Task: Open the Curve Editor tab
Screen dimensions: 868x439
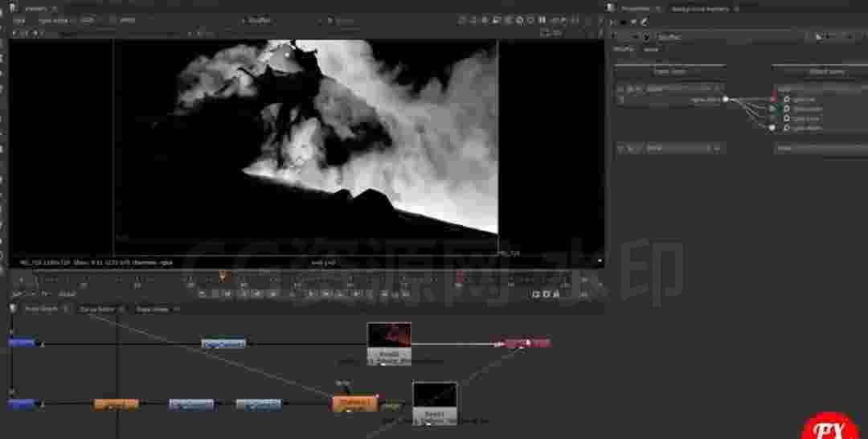Action: click(x=97, y=310)
